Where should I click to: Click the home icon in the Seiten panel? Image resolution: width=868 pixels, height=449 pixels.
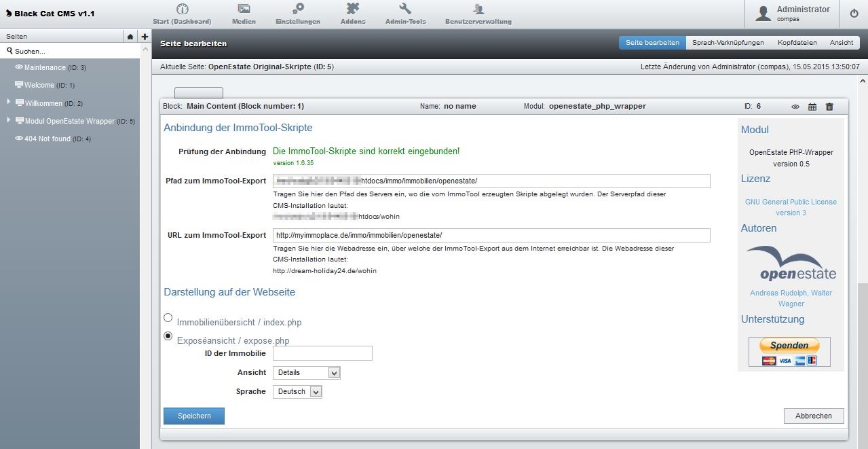[130, 37]
